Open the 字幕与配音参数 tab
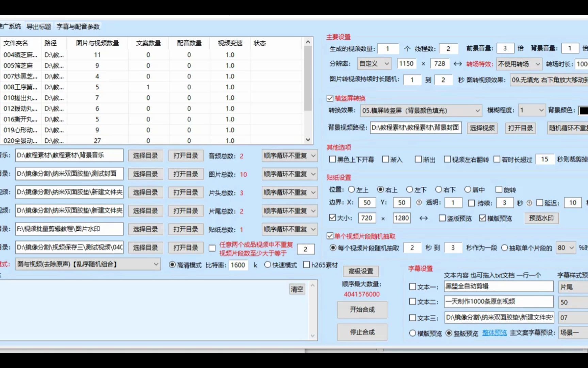This screenshot has height=368, width=588. coord(78,27)
